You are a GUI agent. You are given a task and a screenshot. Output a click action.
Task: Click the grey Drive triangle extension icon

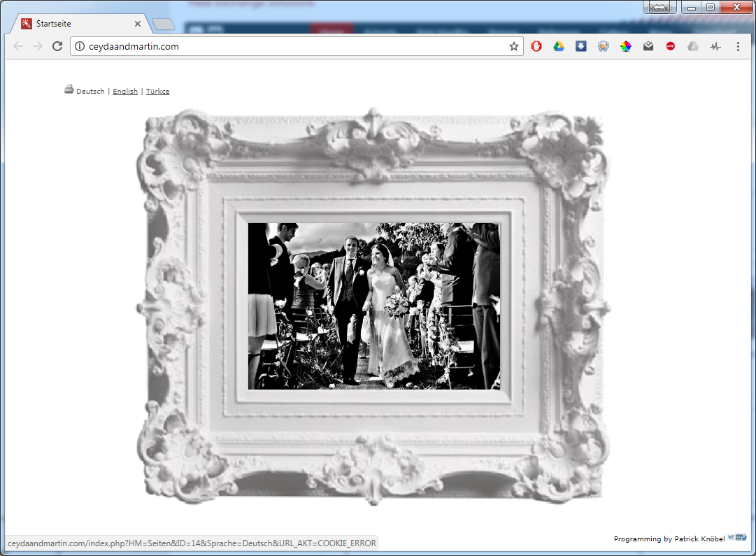[x=693, y=46]
